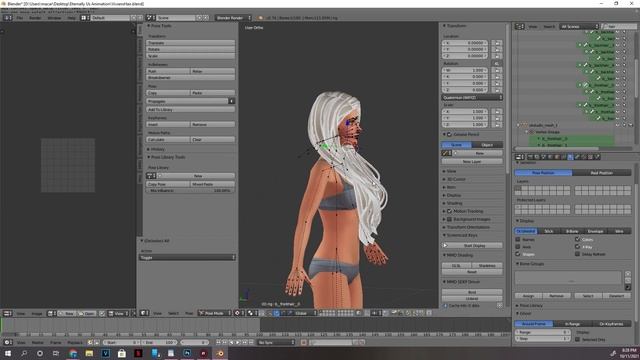Image resolution: width=640 pixels, height=360 pixels.
Task: Click the Location X value field
Action: (465, 43)
